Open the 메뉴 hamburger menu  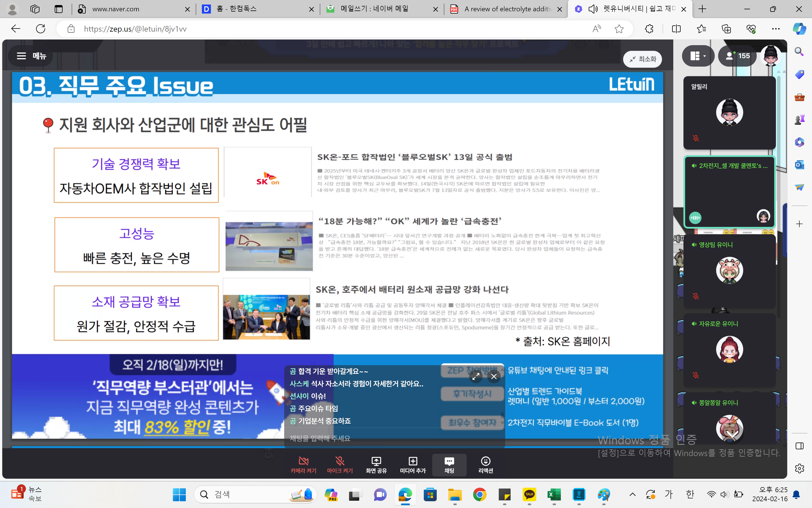click(x=31, y=56)
